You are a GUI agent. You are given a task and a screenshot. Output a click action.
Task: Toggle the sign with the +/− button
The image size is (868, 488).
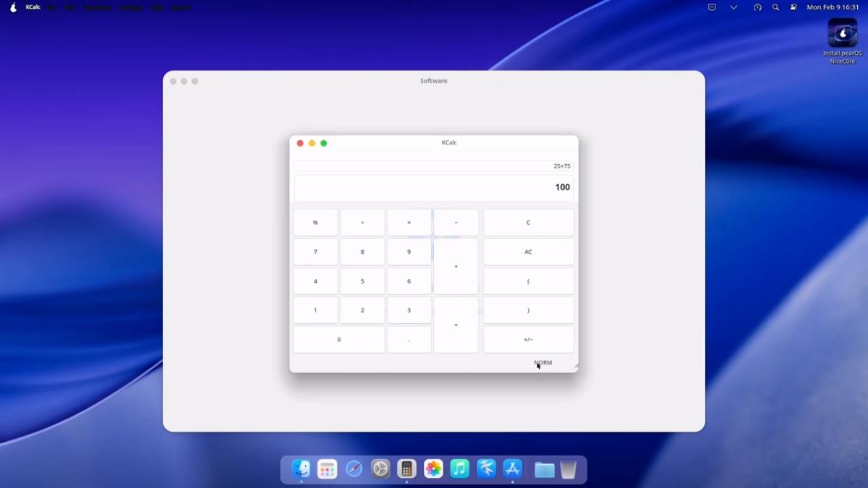pyautogui.click(x=528, y=340)
